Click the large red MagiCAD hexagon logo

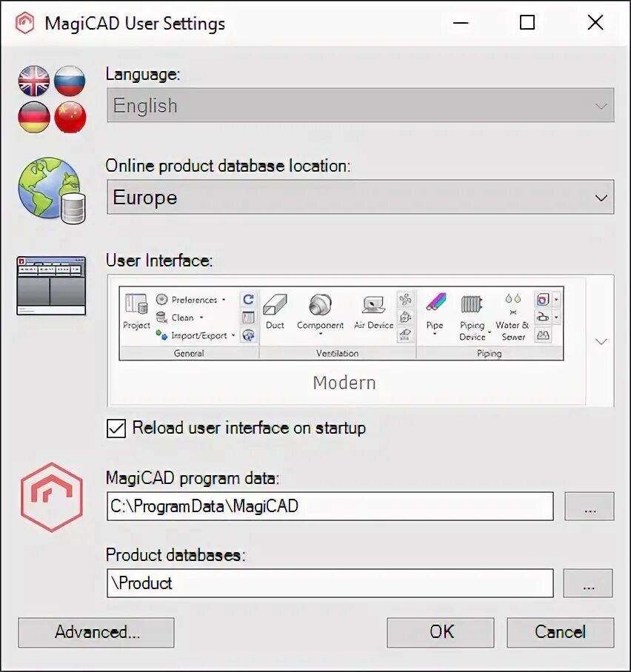pos(52,497)
